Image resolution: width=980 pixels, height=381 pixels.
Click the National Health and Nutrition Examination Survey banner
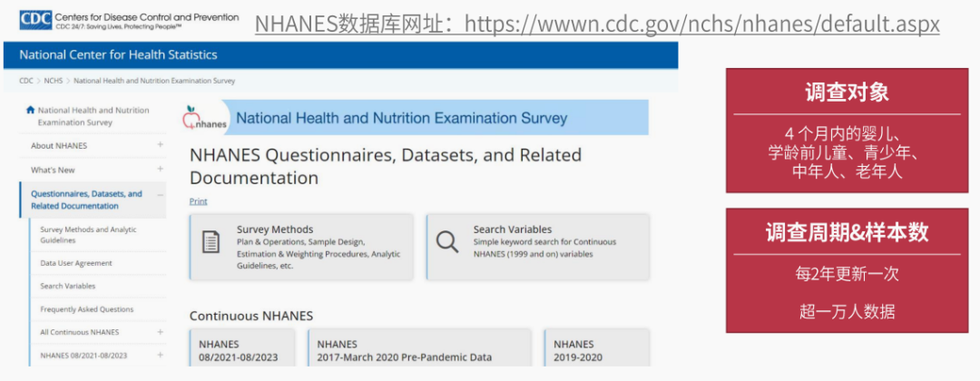click(x=415, y=117)
